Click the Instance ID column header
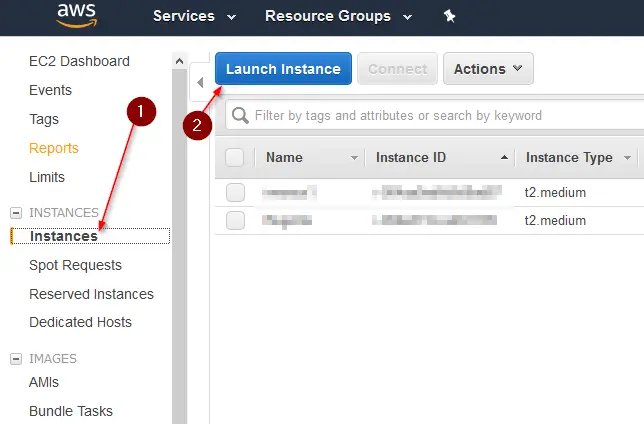The image size is (644, 424). pyautogui.click(x=411, y=157)
